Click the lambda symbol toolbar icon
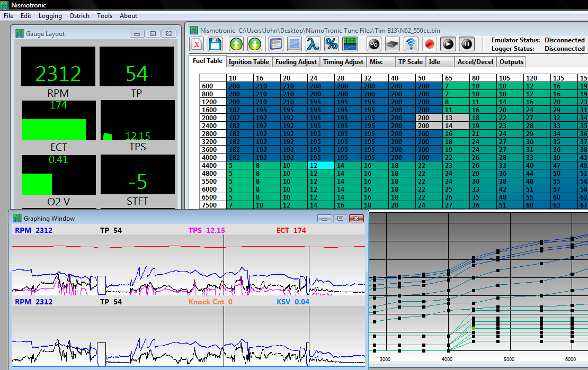This screenshot has height=370, width=588. pos(313,44)
